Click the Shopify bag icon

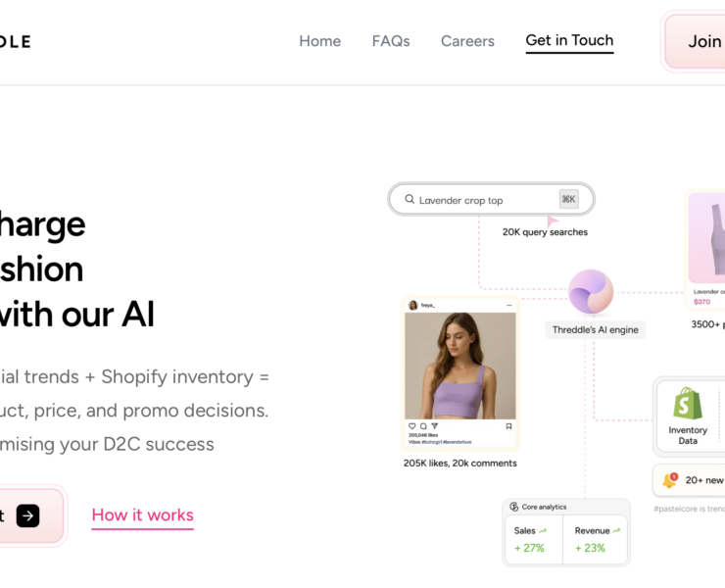click(x=688, y=403)
